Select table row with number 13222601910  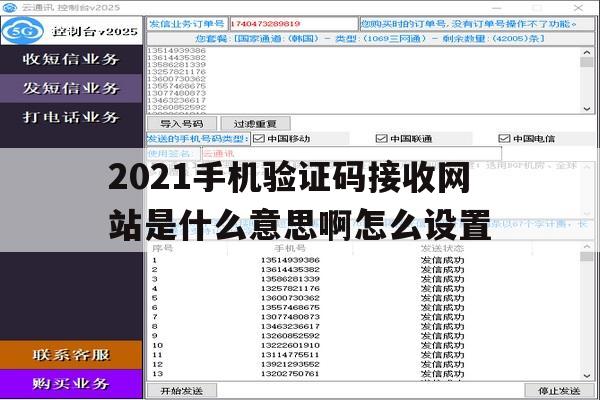[x=364, y=345]
